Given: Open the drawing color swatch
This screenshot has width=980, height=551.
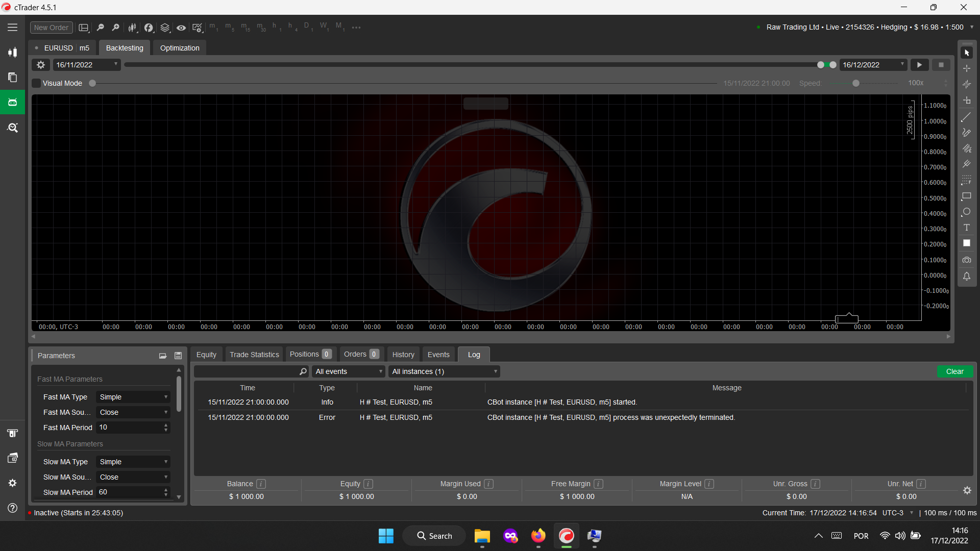Looking at the screenshot, I should (x=967, y=243).
